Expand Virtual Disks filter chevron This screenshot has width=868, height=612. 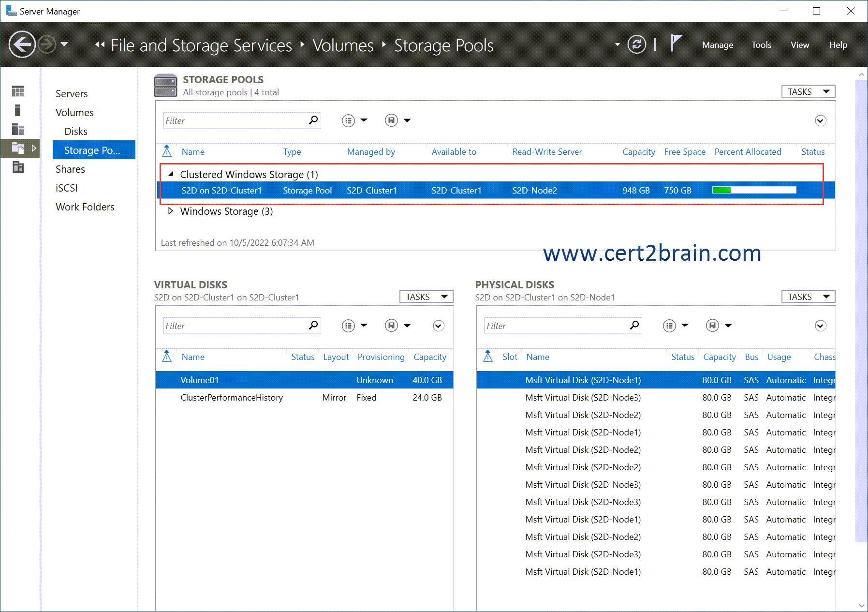438,326
